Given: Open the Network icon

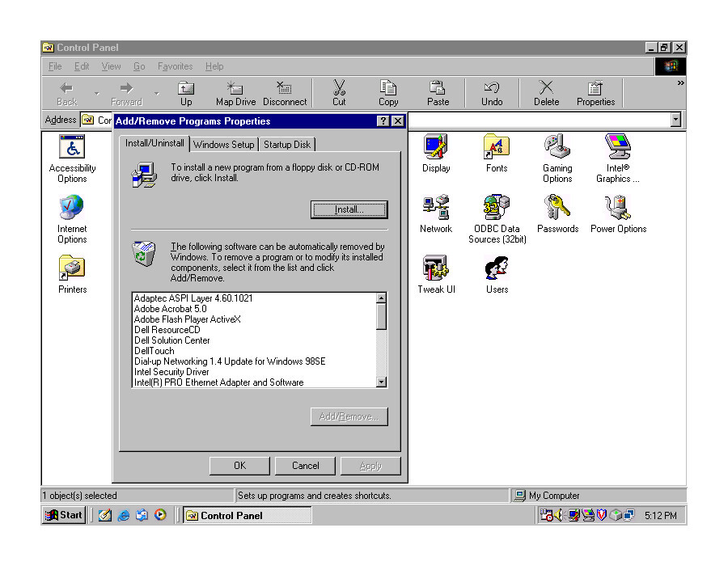Looking at the screenshot, I should [435, 214].
